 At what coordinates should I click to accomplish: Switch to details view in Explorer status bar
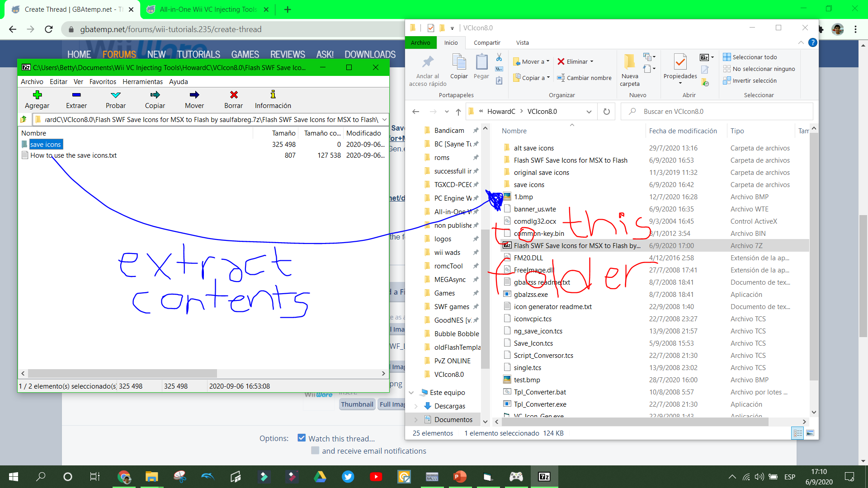click(798, 433)
